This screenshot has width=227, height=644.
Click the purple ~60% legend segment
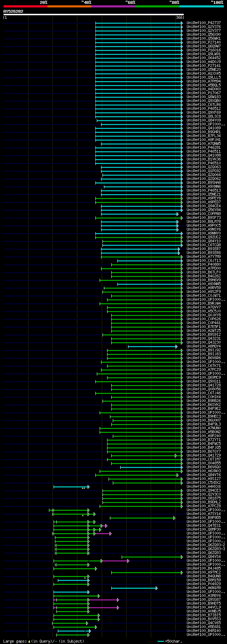113,6
